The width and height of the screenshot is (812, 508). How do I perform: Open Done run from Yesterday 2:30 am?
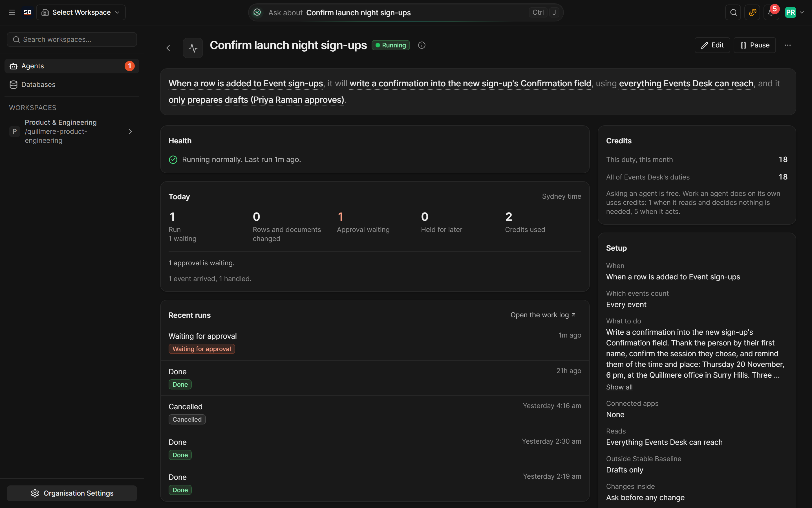tap(375, 448)
